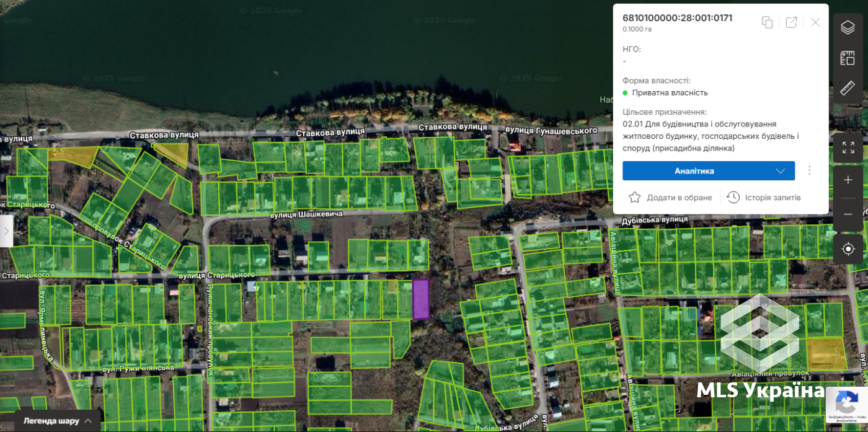Open the map layers panel
Image resolution: width=868 pixels, height=432 pixels.
848,27
